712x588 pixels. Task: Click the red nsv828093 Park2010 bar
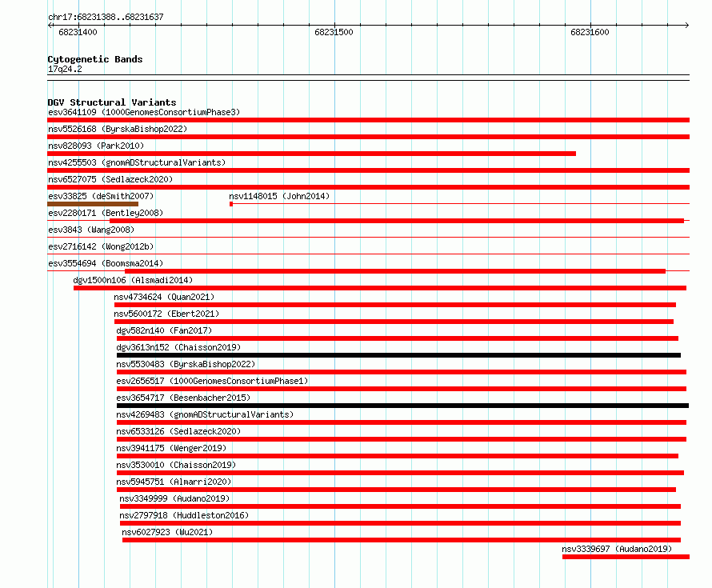tap(311, 154)
